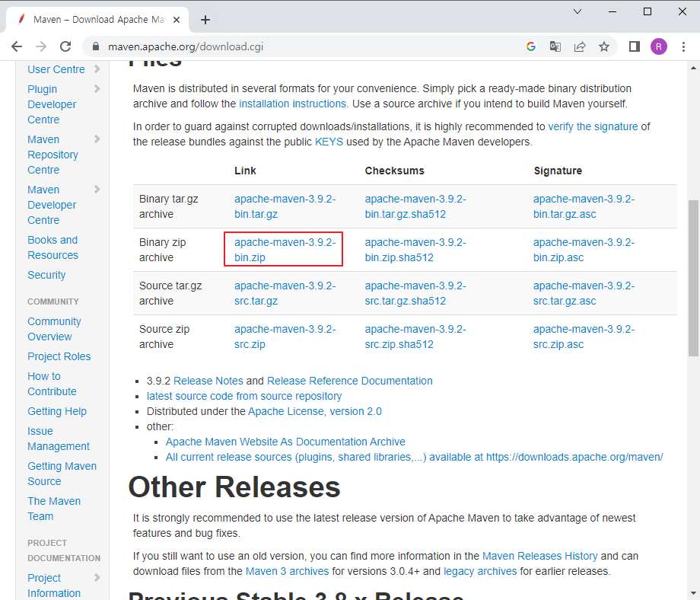700x600 pixels.
Task: Click the Google icon in address bar
Action: (531, 46)
